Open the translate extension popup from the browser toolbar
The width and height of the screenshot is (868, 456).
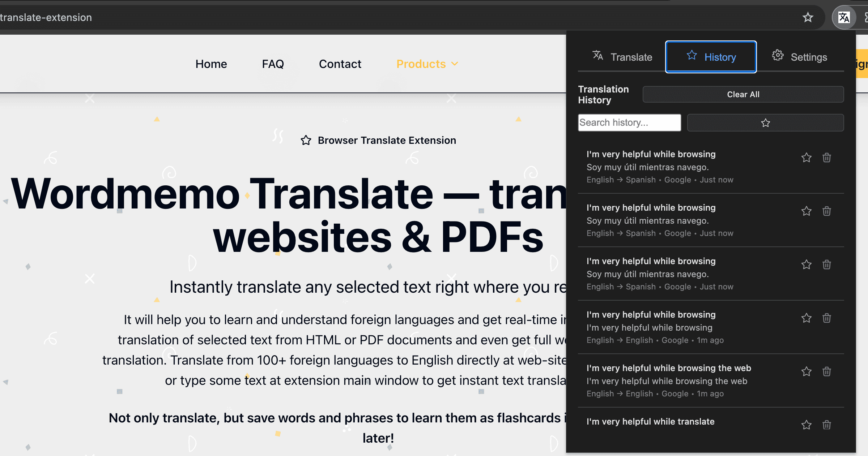pyautogui.click(x=844, y=17)
